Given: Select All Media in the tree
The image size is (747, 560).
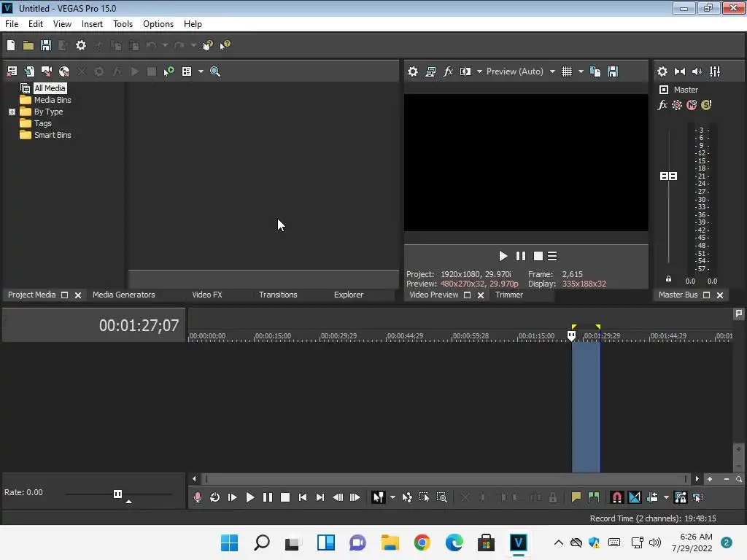Looking at the screenshot, I should tap(50, 88).
